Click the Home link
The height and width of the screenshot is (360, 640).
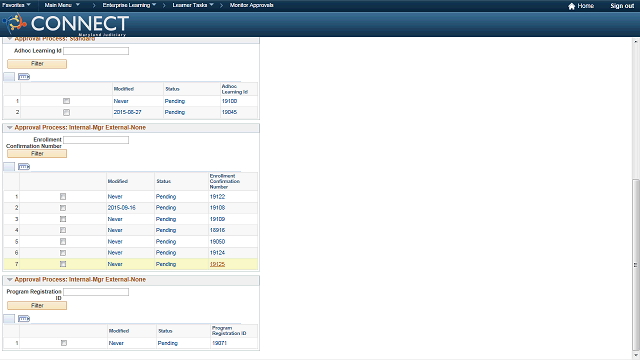585,6
